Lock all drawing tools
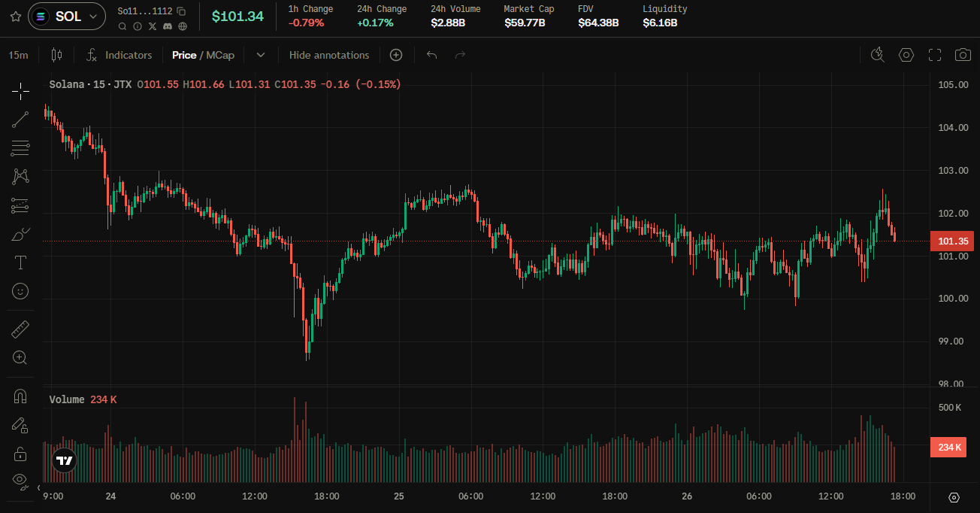Image resolution: width=980 pixels, height=513 pixels. 20,454
